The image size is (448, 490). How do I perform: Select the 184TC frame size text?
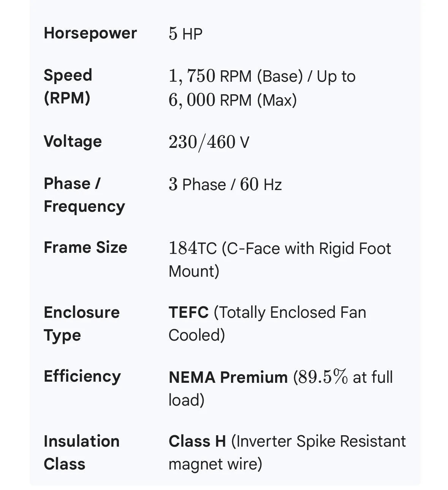coord(193,248)
